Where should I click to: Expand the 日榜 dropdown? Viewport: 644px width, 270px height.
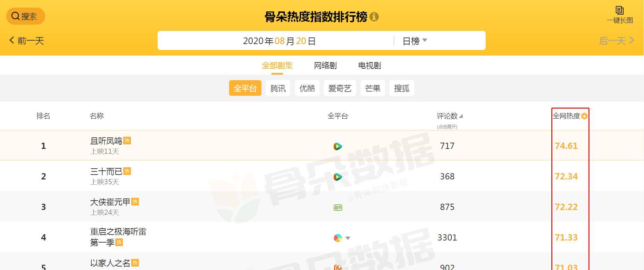(415, 41)
